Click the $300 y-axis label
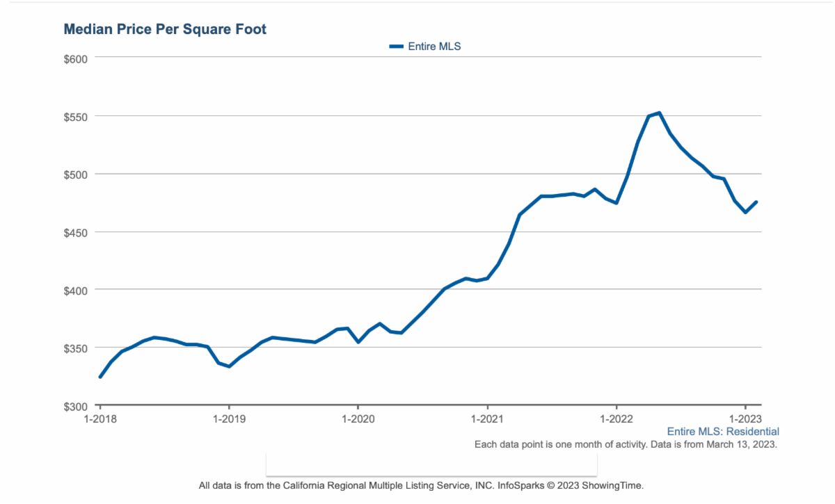 point(75,405)
